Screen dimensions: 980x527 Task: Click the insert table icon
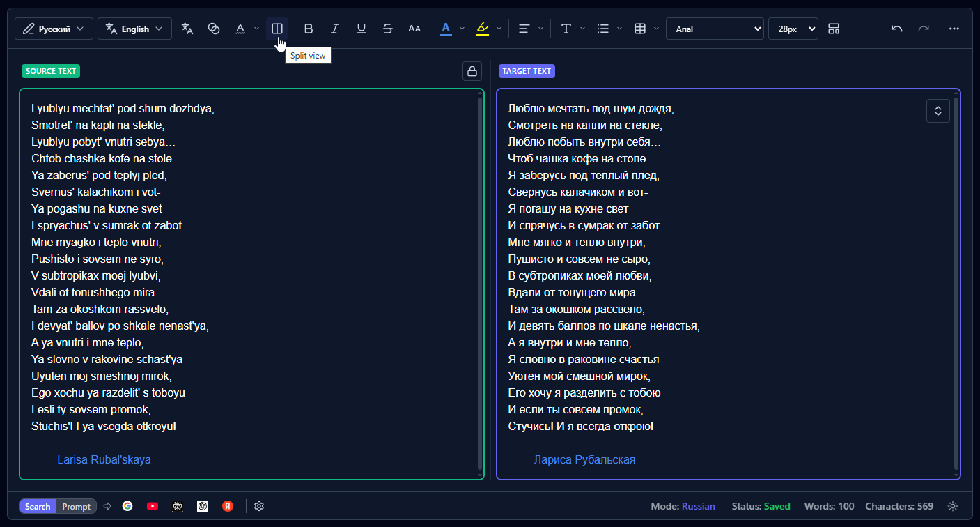(640, 29)
